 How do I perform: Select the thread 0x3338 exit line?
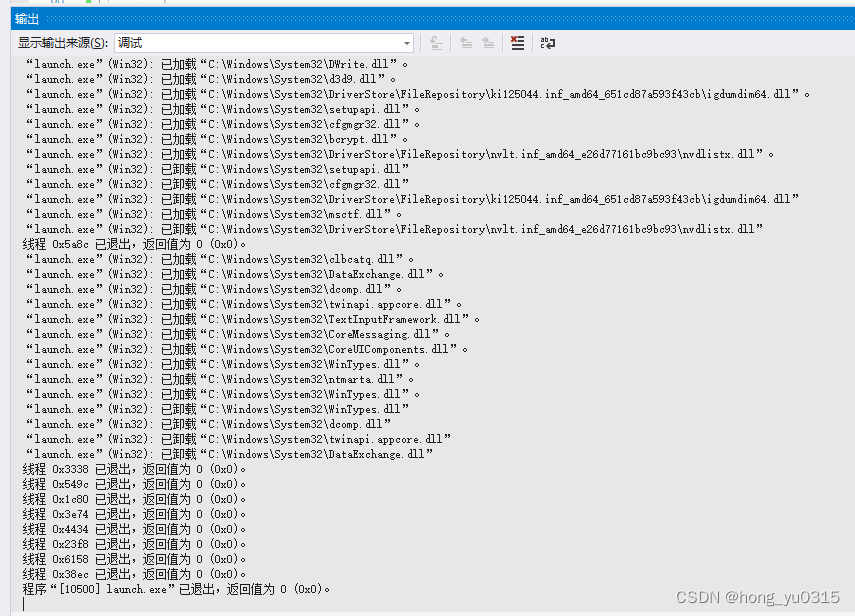pos(134,469)
